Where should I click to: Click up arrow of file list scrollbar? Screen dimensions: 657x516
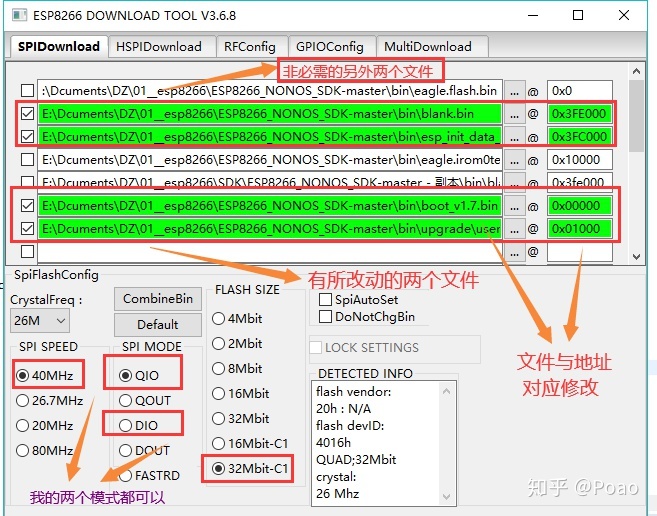(636, 71)
